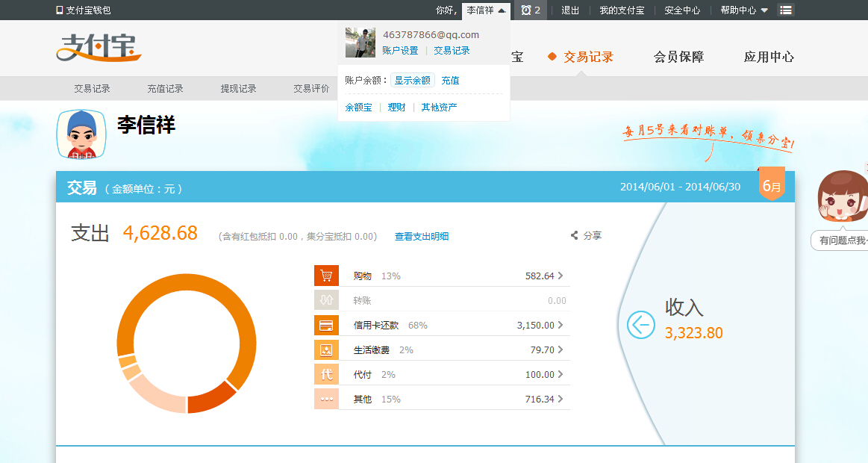
Task: Click the 生活缴费 utilities icon
Action: coord(326,349)
